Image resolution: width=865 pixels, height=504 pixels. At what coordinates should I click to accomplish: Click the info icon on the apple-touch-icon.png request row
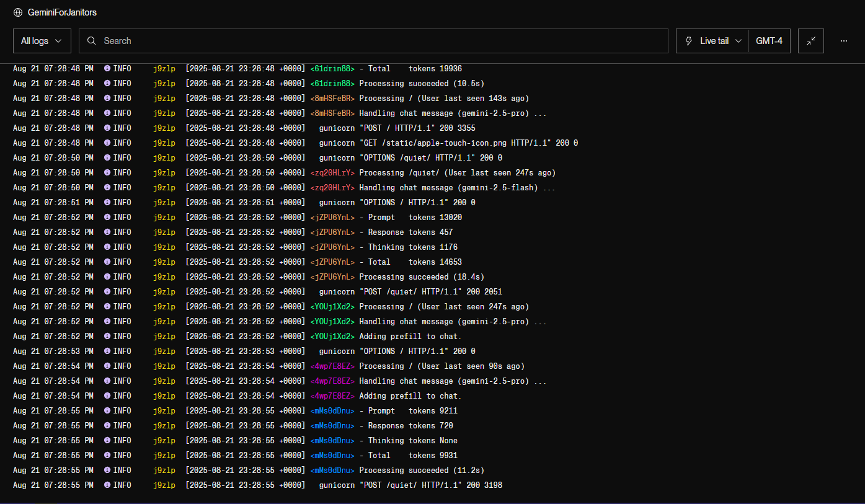(x=107, y=143)
